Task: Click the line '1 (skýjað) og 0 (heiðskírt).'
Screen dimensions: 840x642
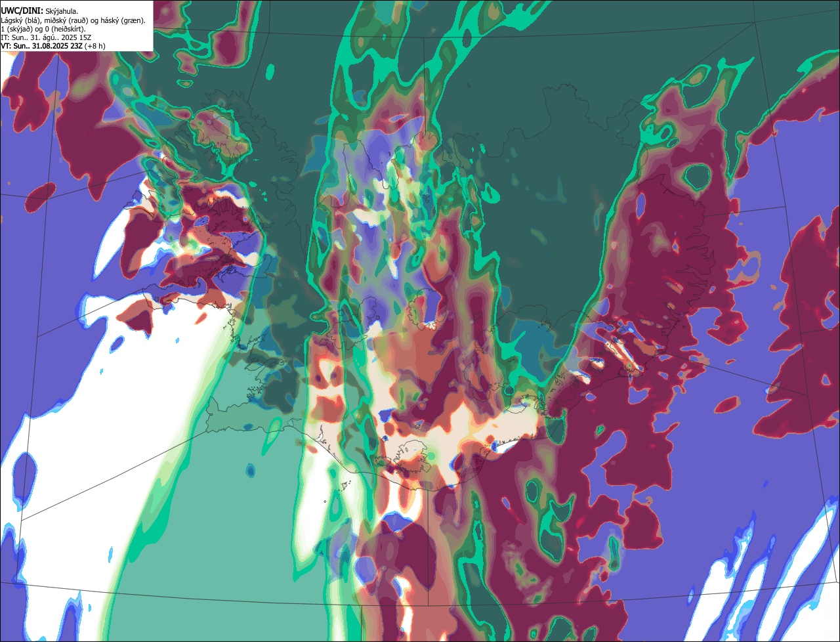Action: tap(43, 29)
